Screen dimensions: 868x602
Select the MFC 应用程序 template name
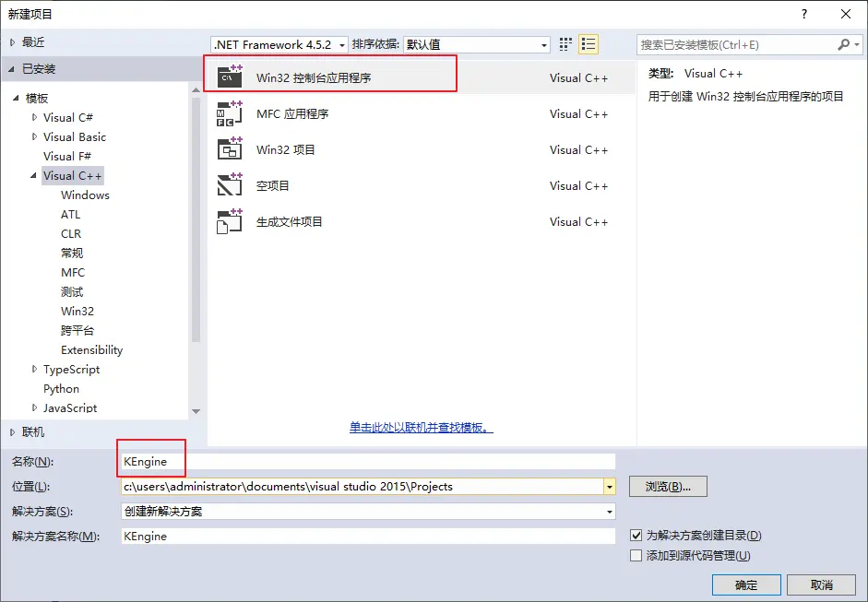(x=292, y=113)
